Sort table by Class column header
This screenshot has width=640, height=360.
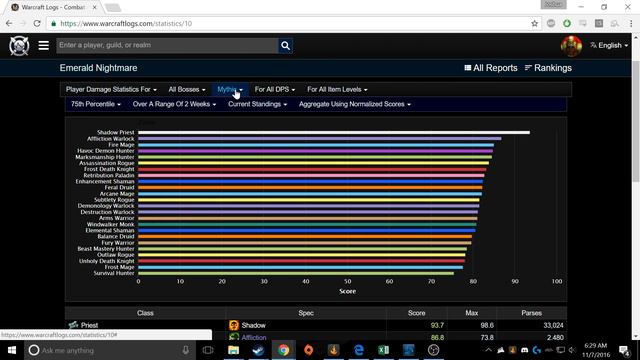(145, 313)
